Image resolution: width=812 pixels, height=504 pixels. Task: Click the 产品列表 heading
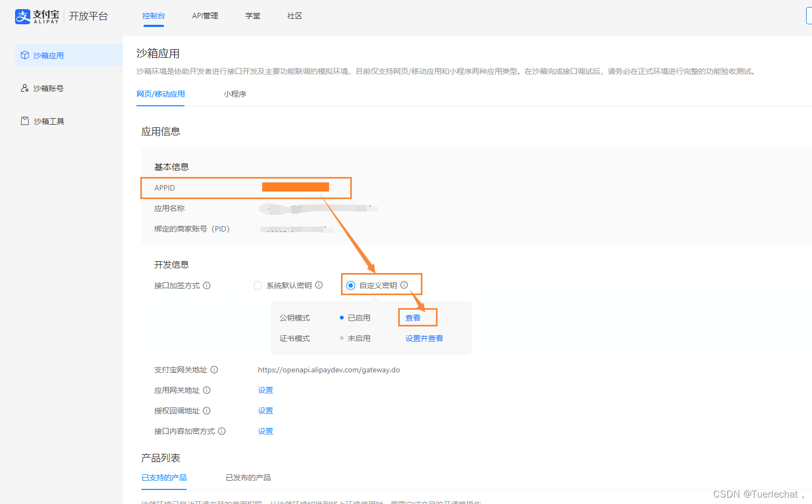click(161, 458)
